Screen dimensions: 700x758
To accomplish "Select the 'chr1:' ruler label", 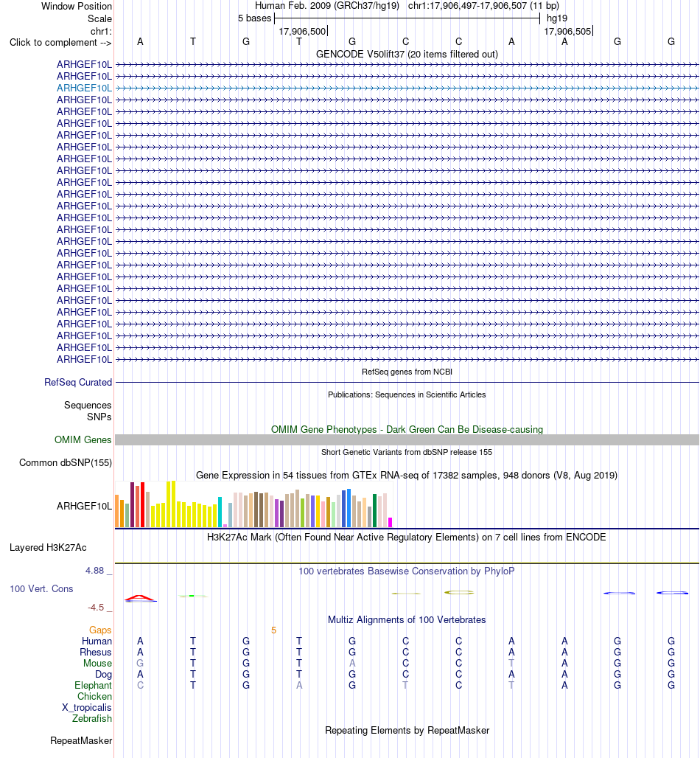I will tap(101, 32).
